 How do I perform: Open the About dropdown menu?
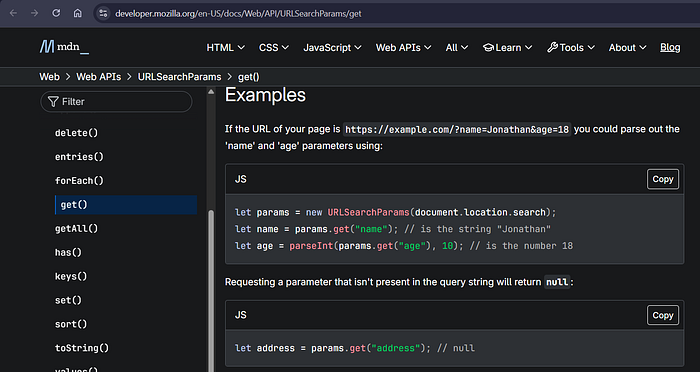pyautogui.click(x=627, y=47)
